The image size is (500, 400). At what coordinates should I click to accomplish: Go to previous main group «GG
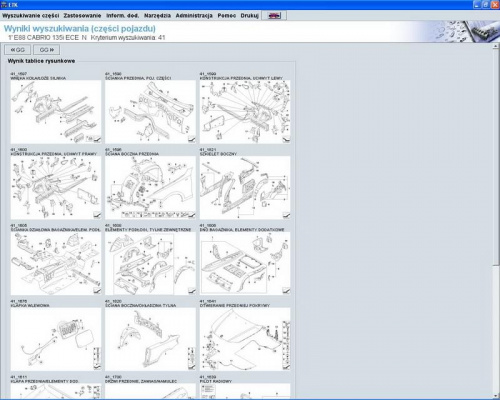(18, 50)
